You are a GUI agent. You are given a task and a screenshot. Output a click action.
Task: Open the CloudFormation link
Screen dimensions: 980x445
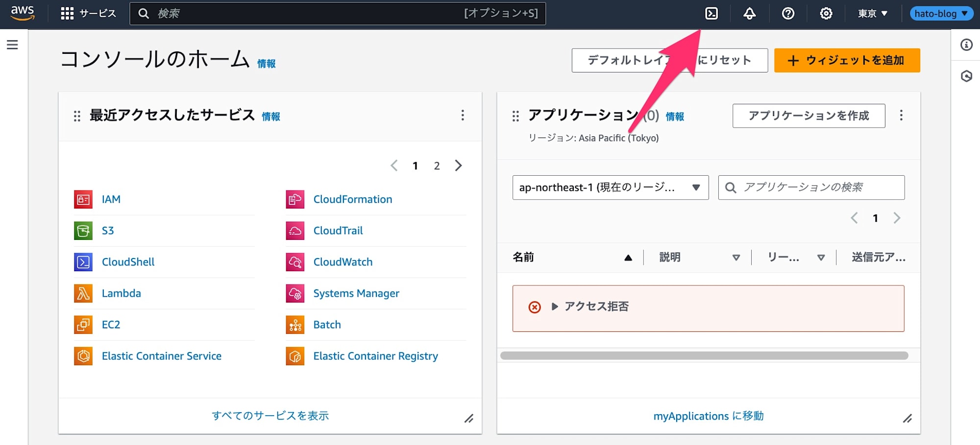[353, 199]
